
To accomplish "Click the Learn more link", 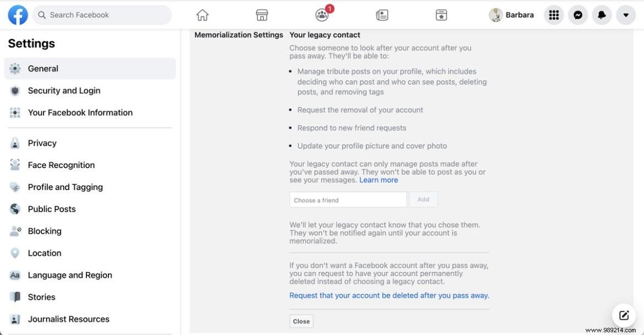I will pos(378,180).
